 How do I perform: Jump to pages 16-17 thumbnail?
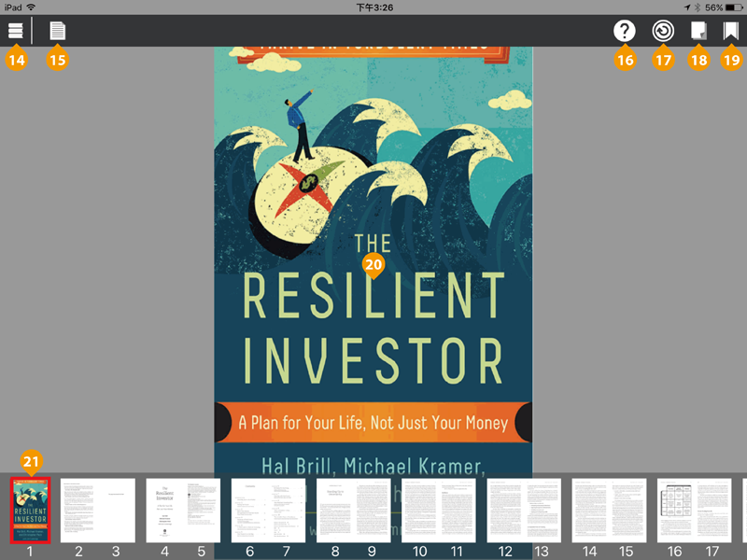tap(694, 511)
